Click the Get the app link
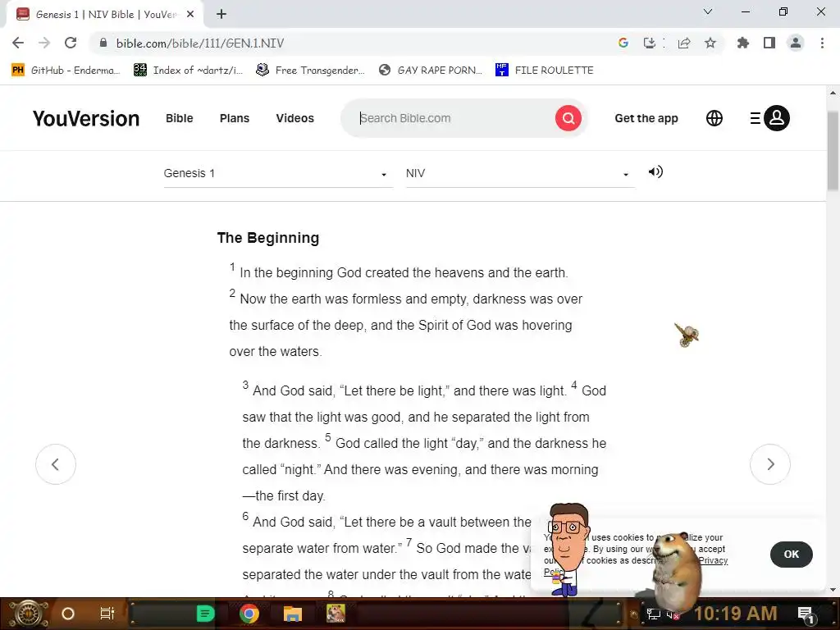Screen dimensions: 840x630 pyautogui.click(x=646, y=118)
